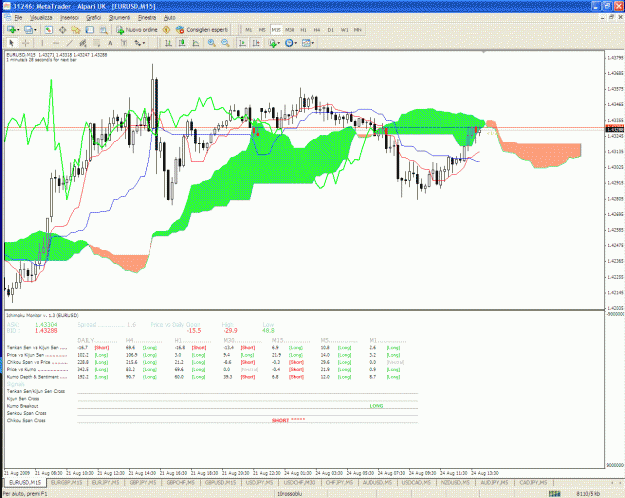625x498 pixels.
Task: Switch to D1 timeframe
Action: pyautogui.click(x=330, y=30)
